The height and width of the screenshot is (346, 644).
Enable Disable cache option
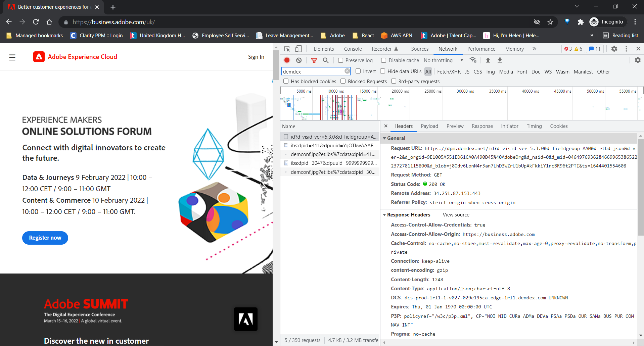click(383, 60)
